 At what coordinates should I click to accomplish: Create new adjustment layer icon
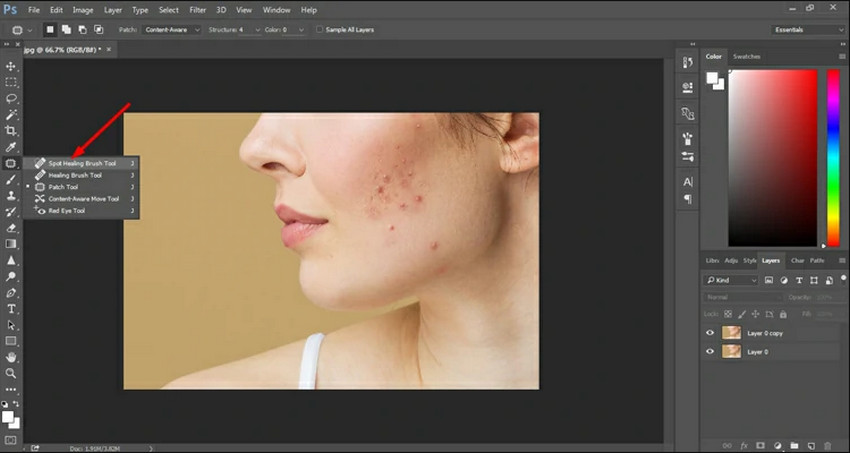777,445
